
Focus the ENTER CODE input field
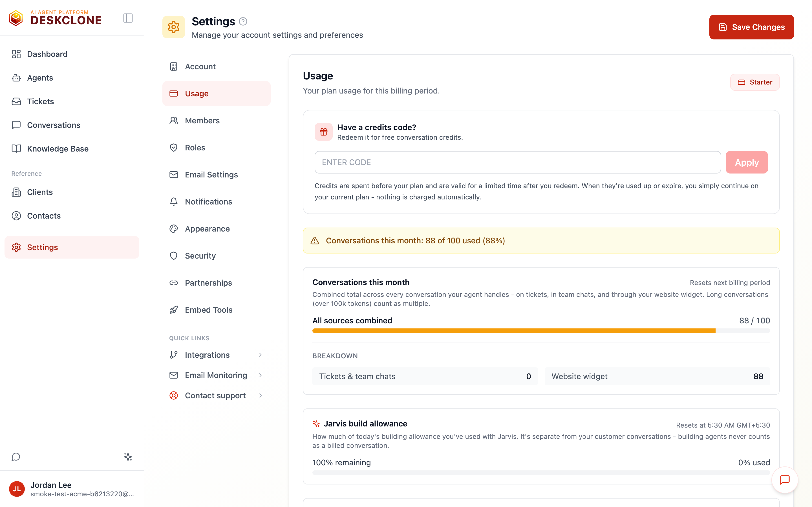pos(517,162)
